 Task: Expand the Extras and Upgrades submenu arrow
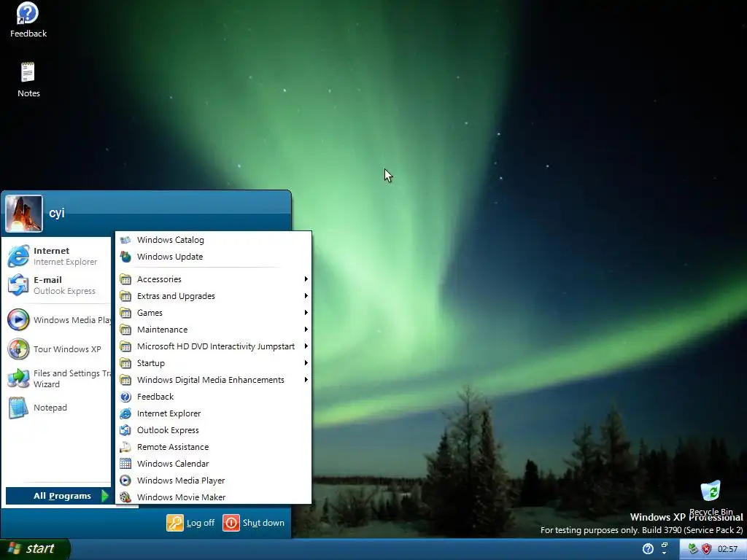click(306, 296)
